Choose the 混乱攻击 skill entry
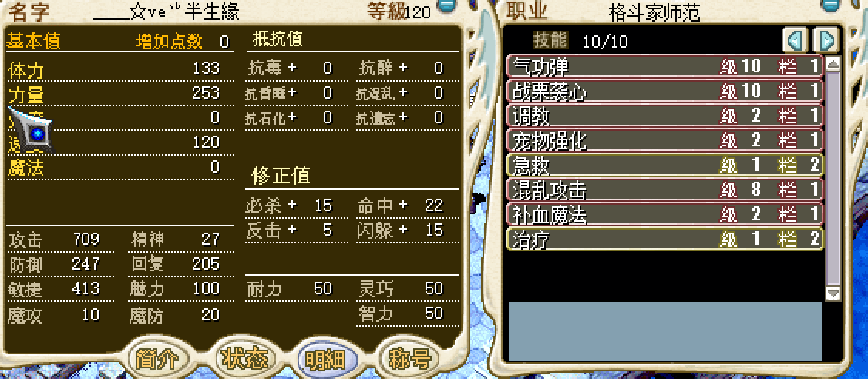Viewport: 868px width, 379px height. [664, 189]
